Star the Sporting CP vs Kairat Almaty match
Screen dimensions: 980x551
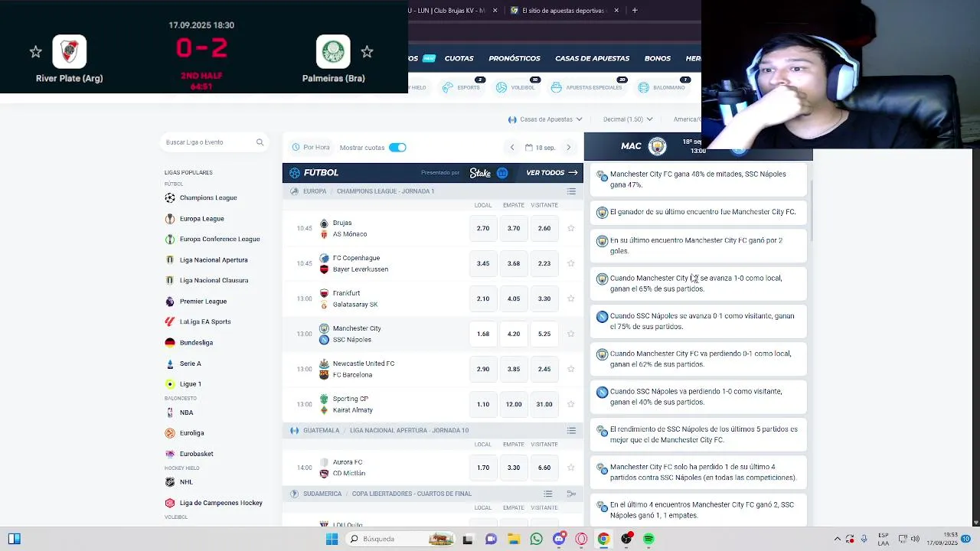tap(571, 404)
